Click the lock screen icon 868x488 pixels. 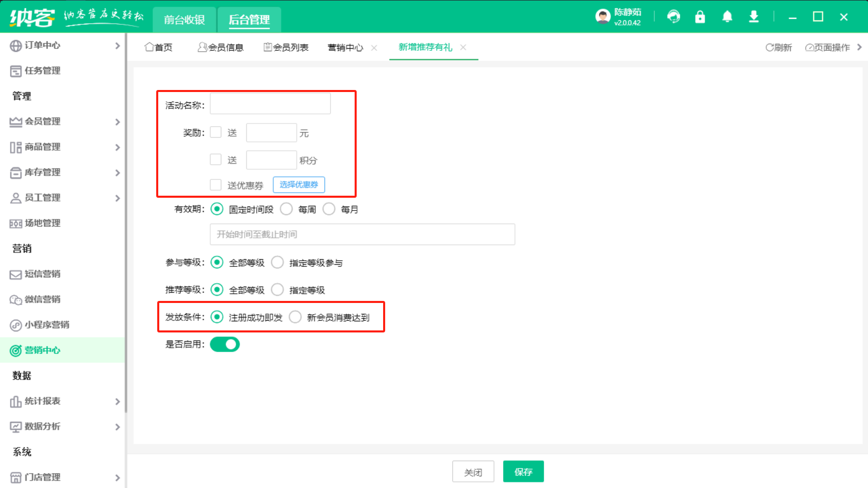700,17
